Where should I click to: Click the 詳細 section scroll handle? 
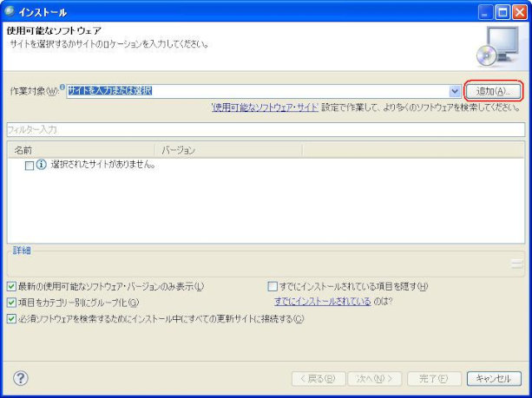[x=516, y=264]
